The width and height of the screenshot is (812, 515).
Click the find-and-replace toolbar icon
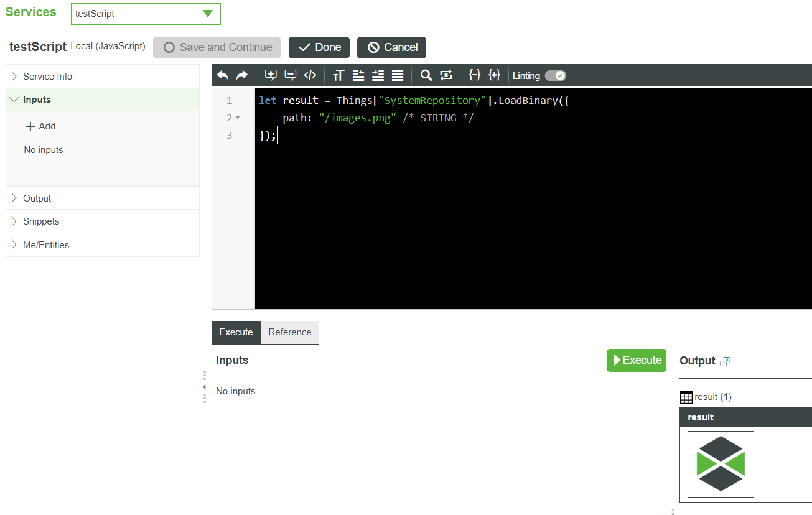click(446, 75)
